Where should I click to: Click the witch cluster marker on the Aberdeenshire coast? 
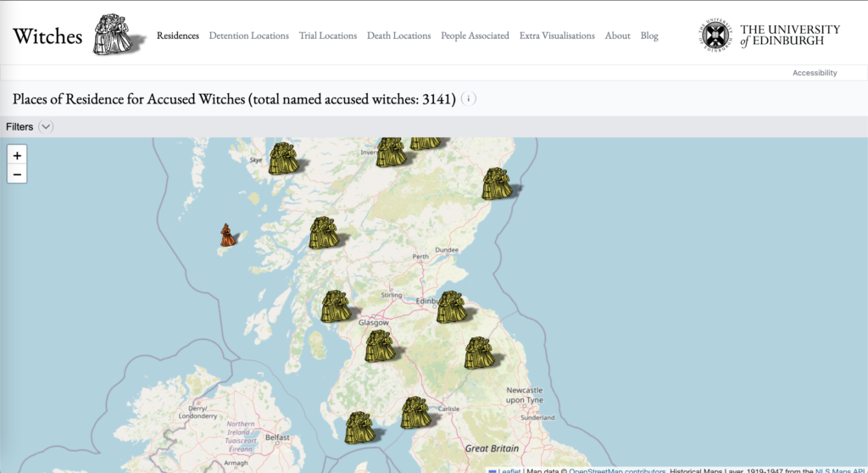(x=497, y=183)
